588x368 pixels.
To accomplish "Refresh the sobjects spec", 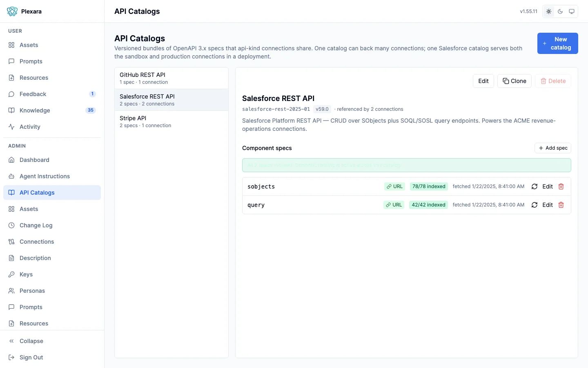I will 535,186.
